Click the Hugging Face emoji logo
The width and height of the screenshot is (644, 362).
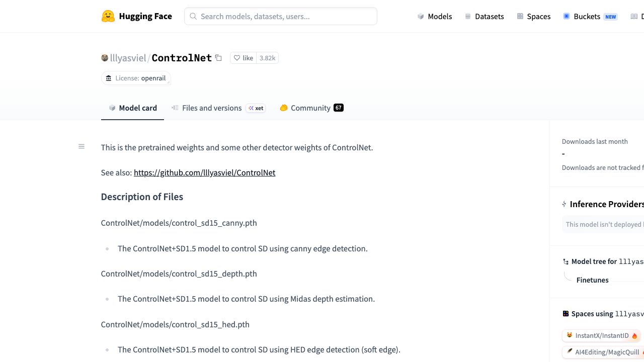[108, 16]
